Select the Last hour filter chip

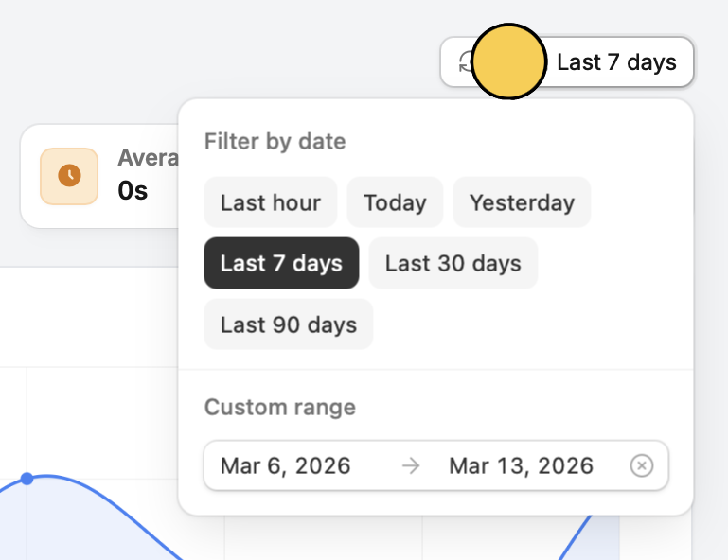270,202
